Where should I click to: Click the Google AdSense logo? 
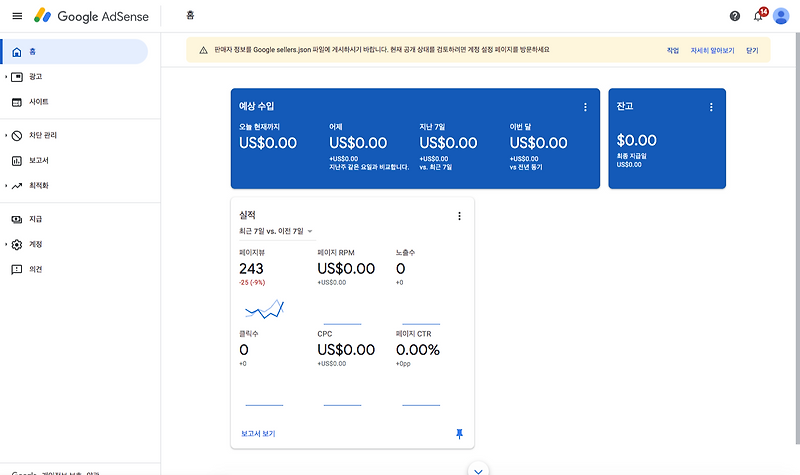click(91, 16)
